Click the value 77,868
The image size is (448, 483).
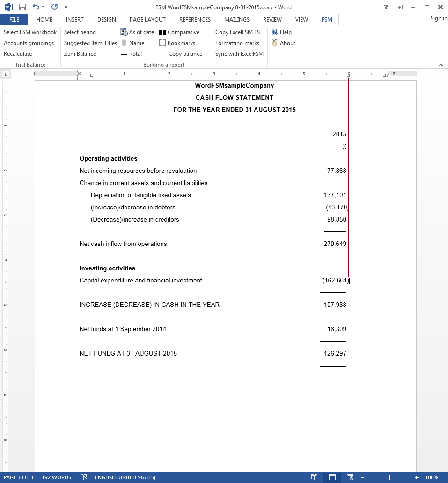[337, 171]
